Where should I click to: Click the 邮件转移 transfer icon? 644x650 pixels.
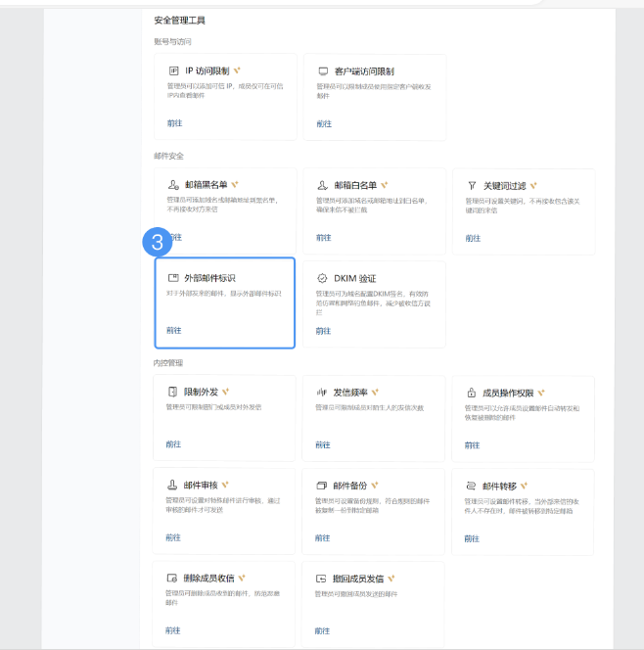tap(472, 486)
